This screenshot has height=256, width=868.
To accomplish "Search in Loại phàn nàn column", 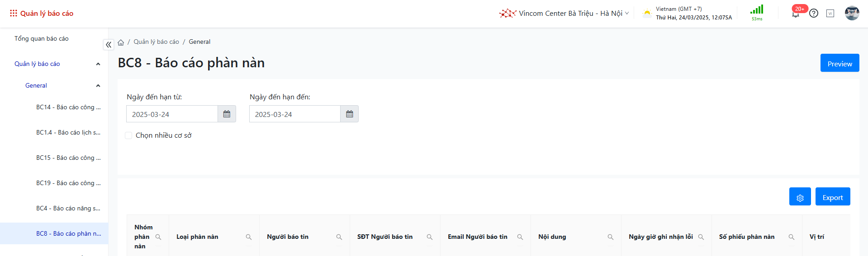I will point(248,237).
